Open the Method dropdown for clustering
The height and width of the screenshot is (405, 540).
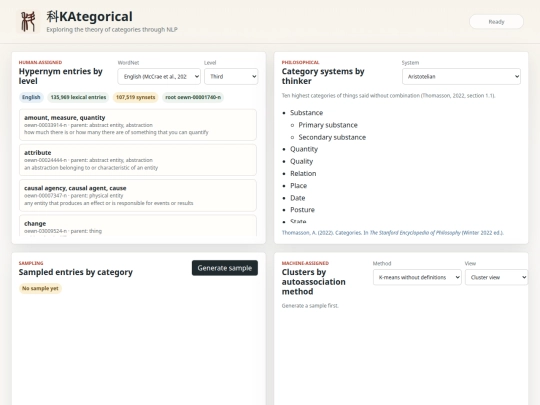pos(417,277)
